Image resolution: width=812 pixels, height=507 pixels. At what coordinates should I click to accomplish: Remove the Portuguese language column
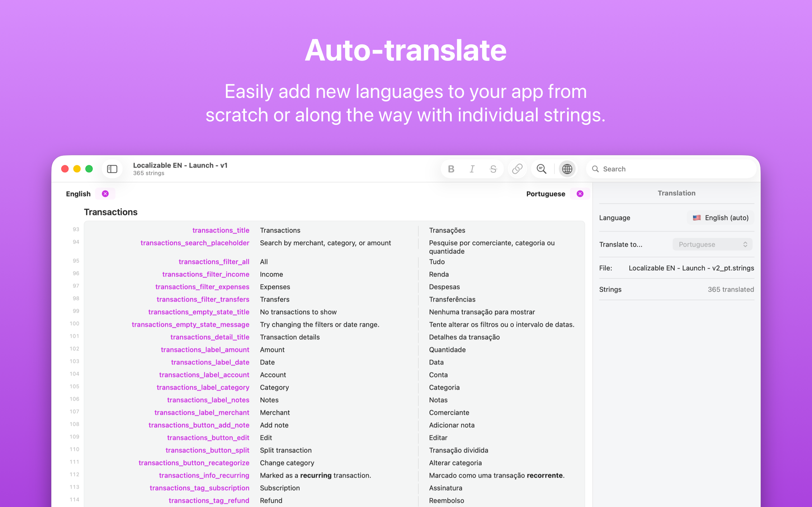580,194
